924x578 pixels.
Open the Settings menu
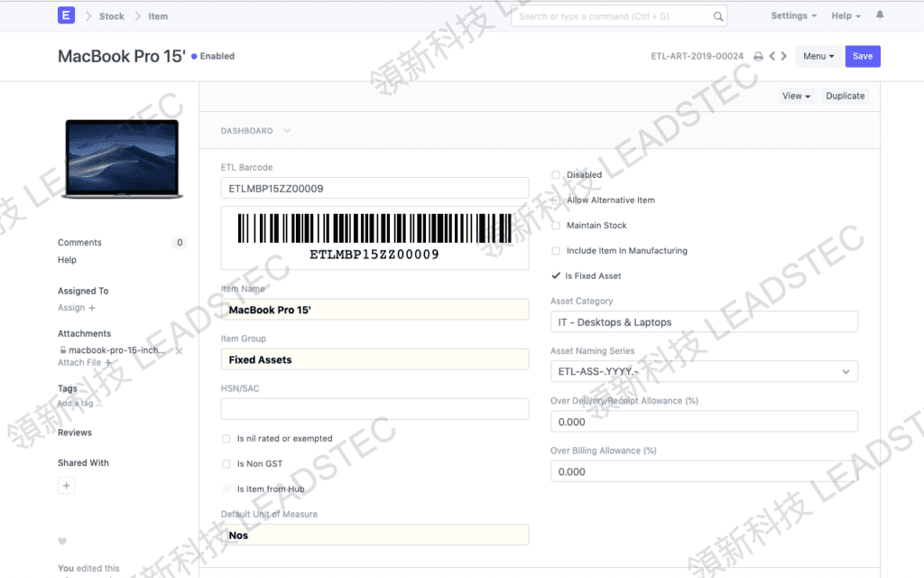point(792,15)
